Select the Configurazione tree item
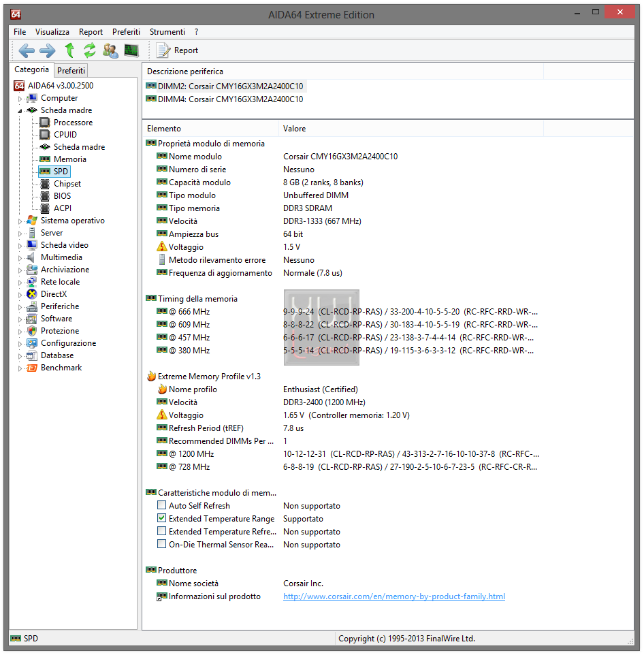The height and width of the screenshot is (655, 644). coord(61,343)
